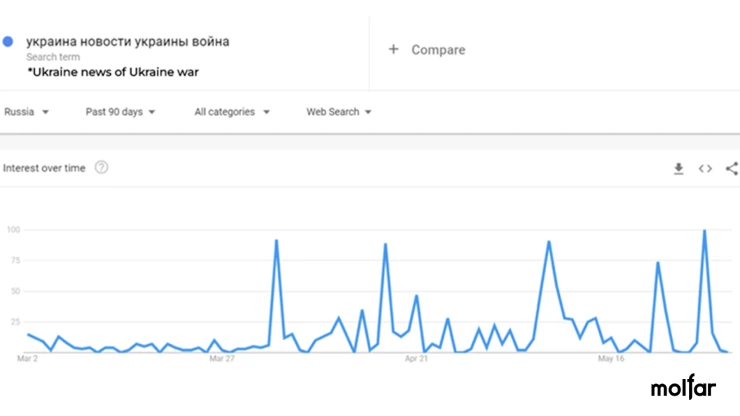
Task: Open the embed code icon
Action: point(705,169)
